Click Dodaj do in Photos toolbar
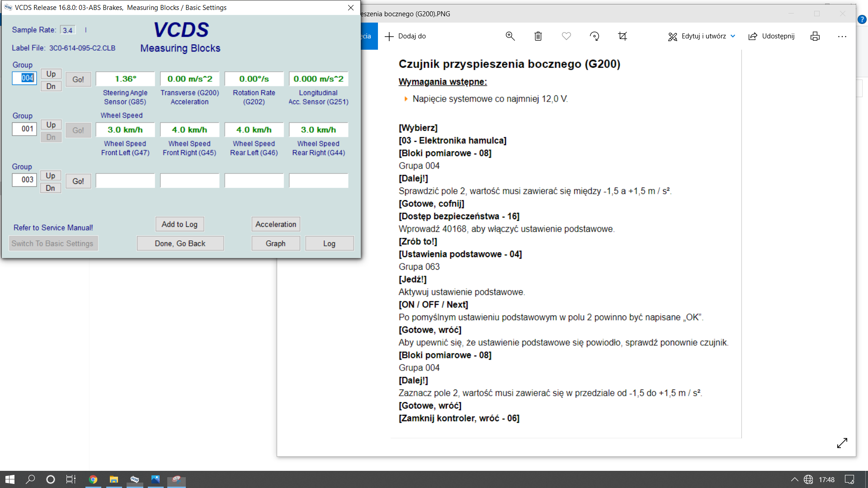The height and width of the screenshot is (488, 868). 405,36
